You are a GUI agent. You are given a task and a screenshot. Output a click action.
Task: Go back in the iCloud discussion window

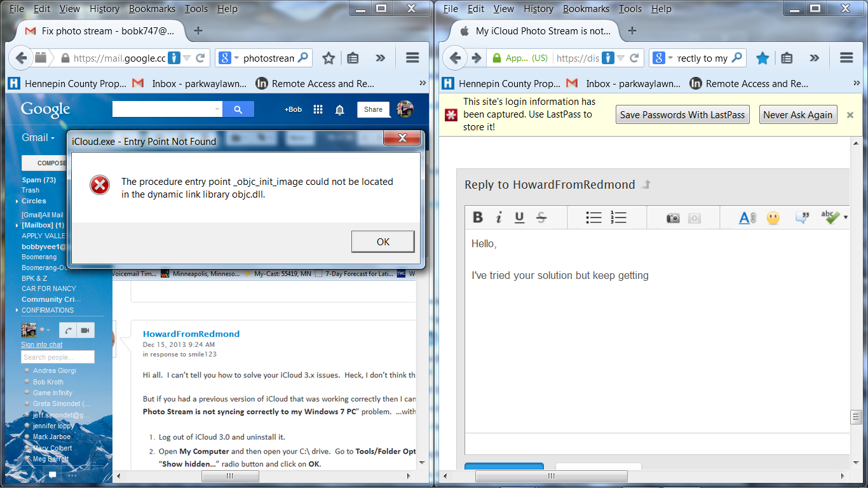455,58
